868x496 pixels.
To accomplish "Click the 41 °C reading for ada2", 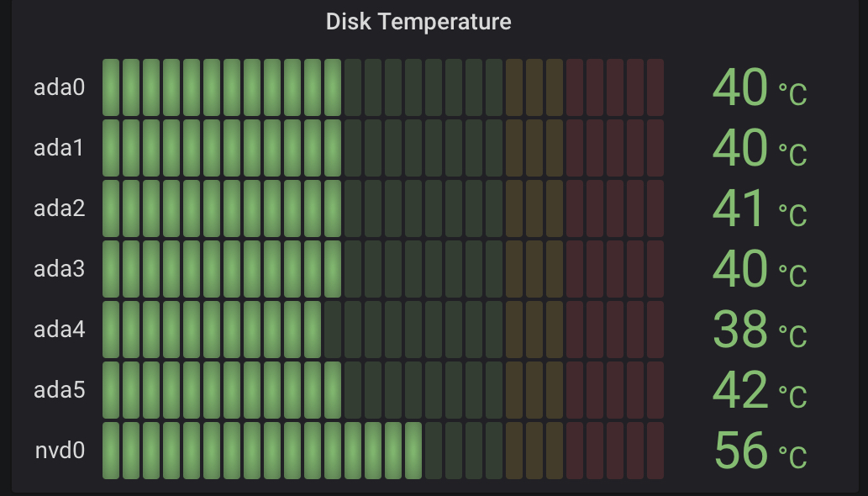I will (x=760, y=208).
